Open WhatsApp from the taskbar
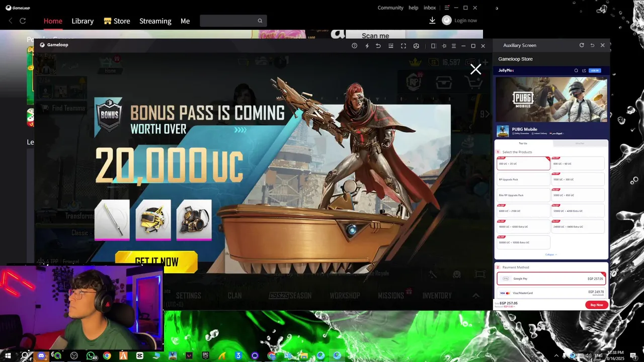Viewport: 644px width, 362px height. pos(91,355)
